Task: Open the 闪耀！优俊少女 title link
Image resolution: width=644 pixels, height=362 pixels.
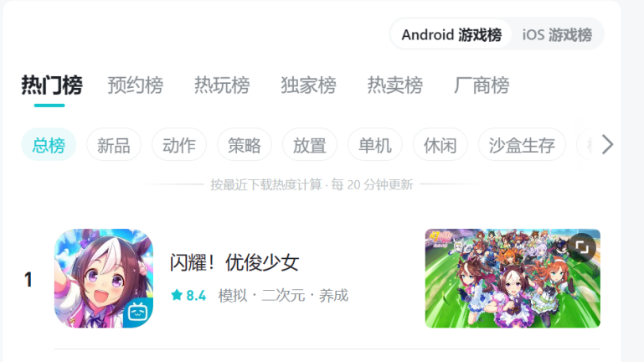Action: click(234, 262)
